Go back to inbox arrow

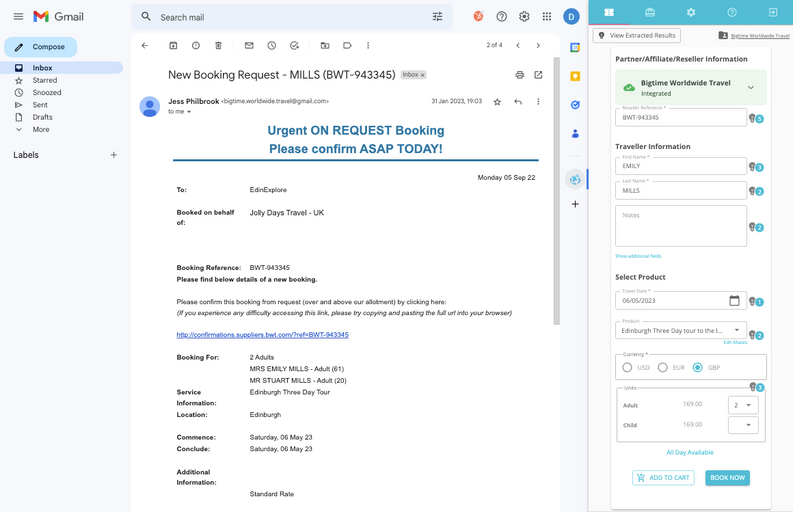[x=145, y=46]
